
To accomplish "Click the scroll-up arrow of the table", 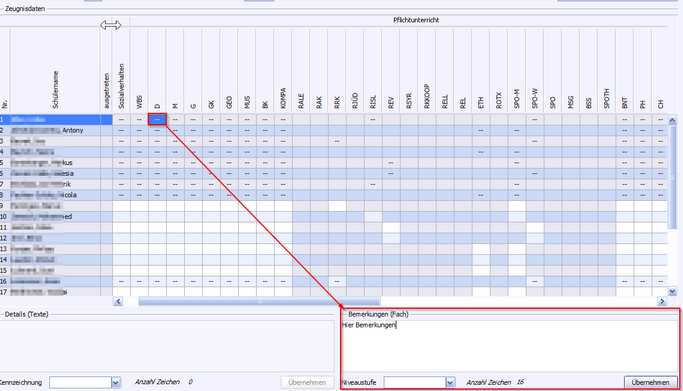I will click(672, 121).
